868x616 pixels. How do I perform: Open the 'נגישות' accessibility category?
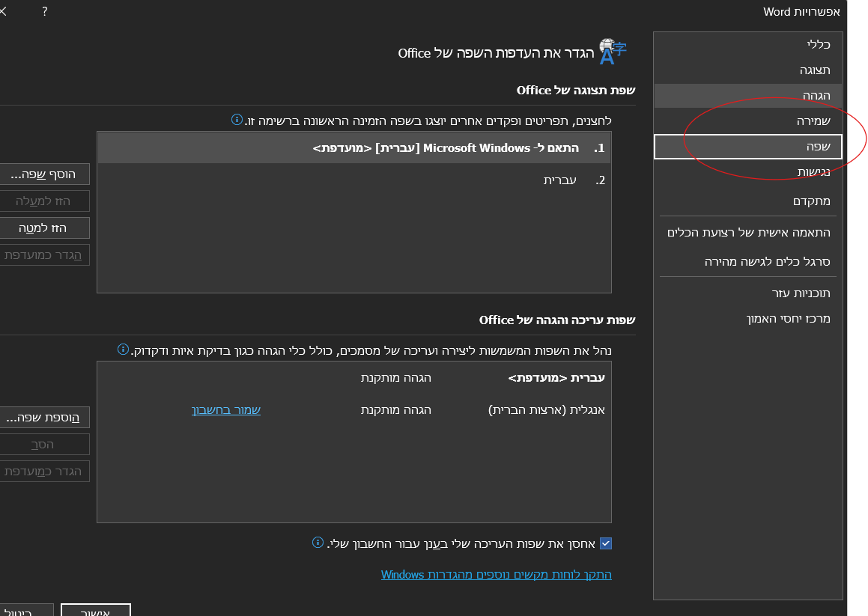pyautogui.click(x=813, y=173)
